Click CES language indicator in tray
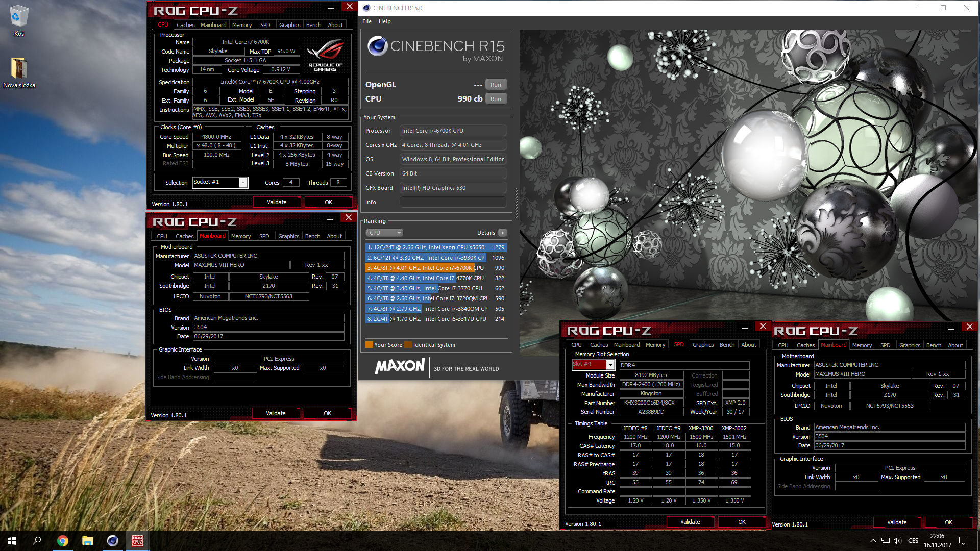This screenshot has width=980, height=551. pos(913,541)
